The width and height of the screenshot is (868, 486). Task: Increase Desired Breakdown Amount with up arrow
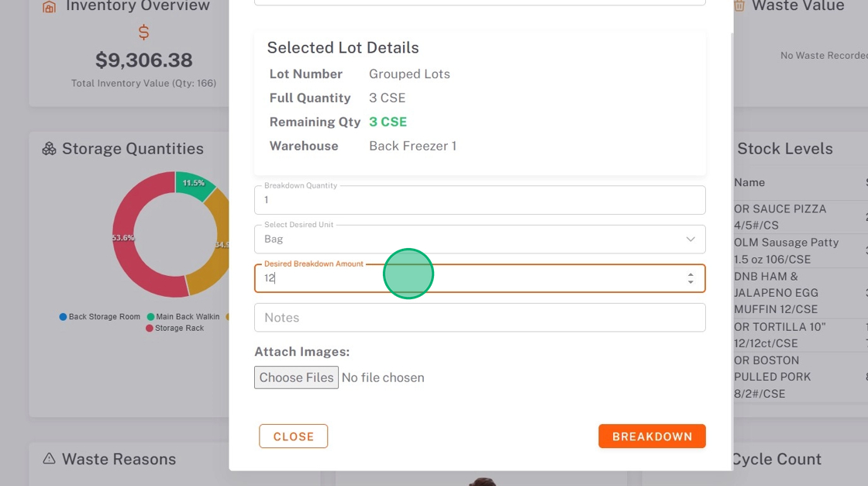pyautogui.click(x=691, y=274)
